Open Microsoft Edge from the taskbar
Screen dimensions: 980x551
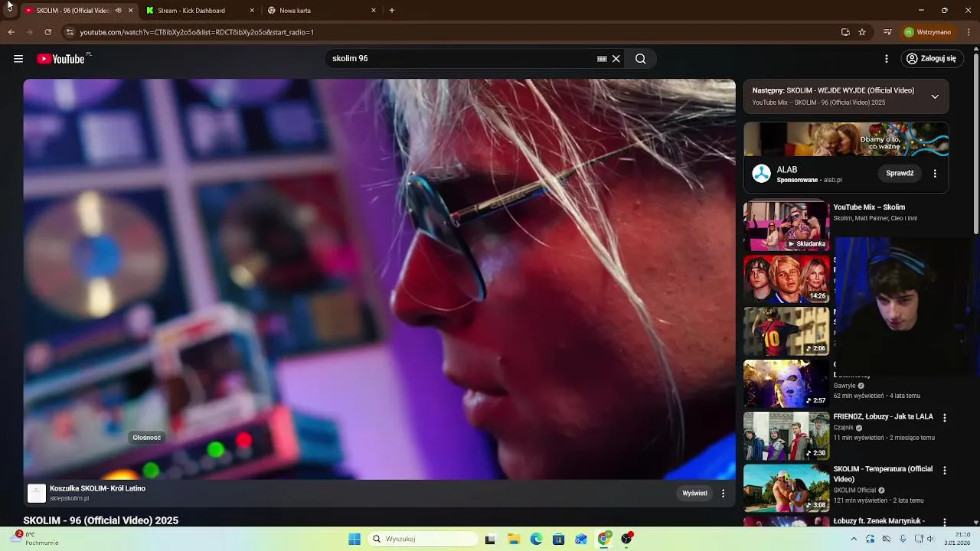click(x=536, y=540)
